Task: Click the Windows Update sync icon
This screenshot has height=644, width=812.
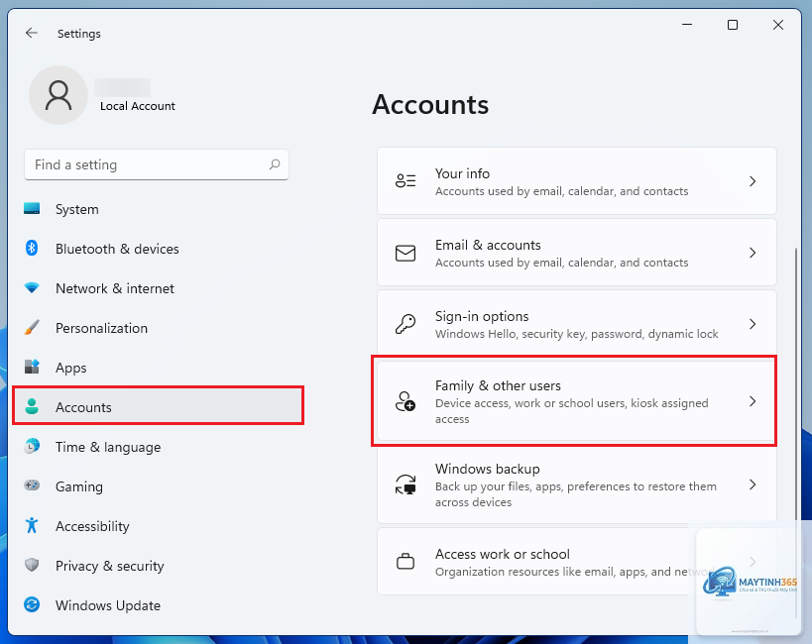Action: point(32,604)
